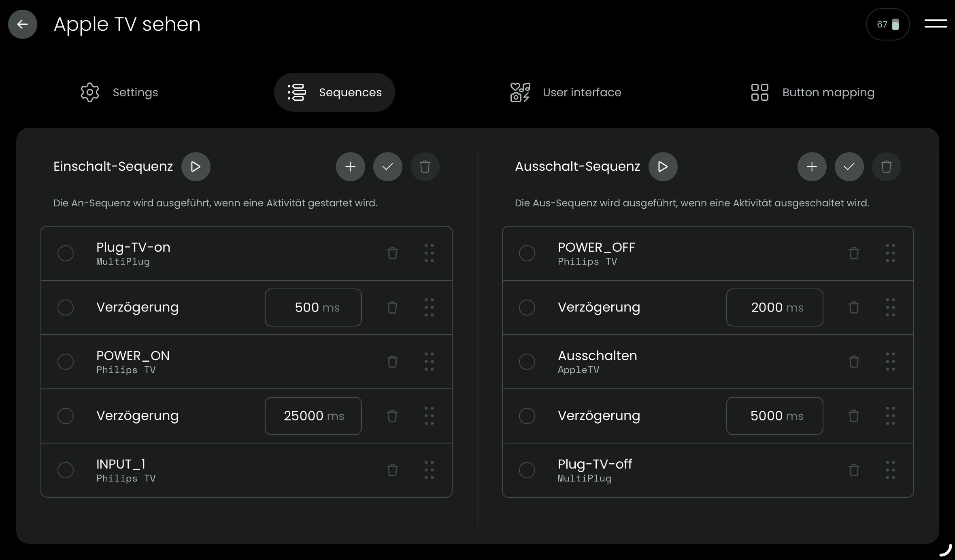The width and height of the screenshot is (955, 560).
Task: Select the Ausschalten AppleTV radio circle
Action: tap(527, 362)
